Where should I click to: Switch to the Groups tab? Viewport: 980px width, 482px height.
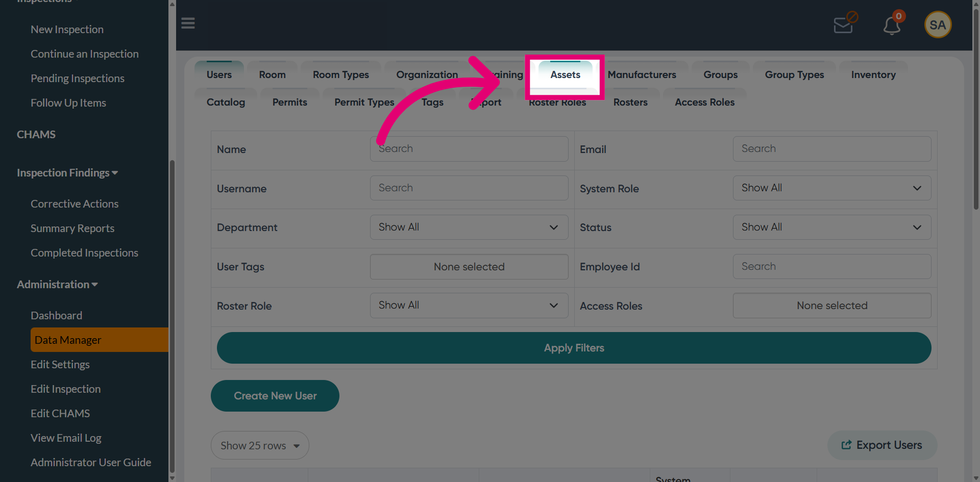tap(720, 74)
